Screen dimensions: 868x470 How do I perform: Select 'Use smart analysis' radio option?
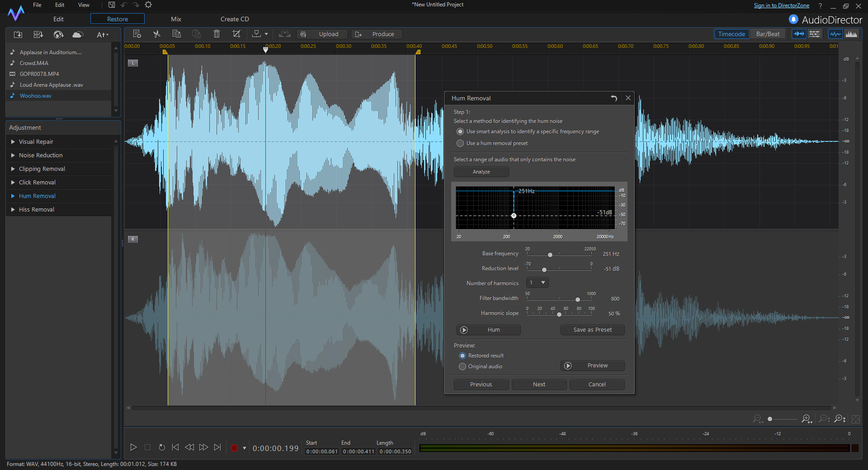[x=460, y=132]
